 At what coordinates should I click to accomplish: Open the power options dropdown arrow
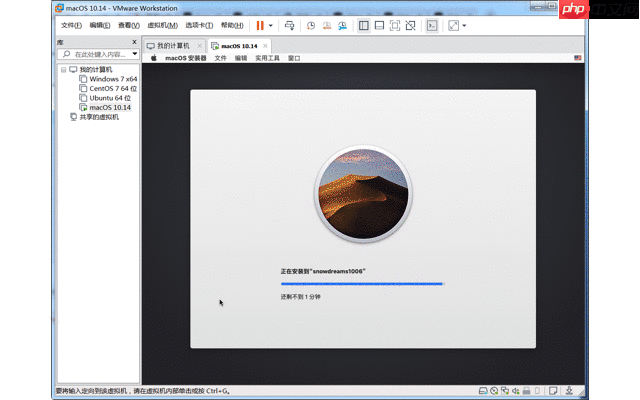click(x=271, y=26)
